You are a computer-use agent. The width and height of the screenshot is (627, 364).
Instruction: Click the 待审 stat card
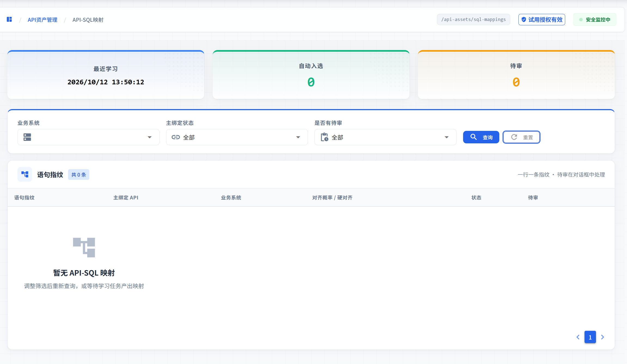(x=516, y=75)
